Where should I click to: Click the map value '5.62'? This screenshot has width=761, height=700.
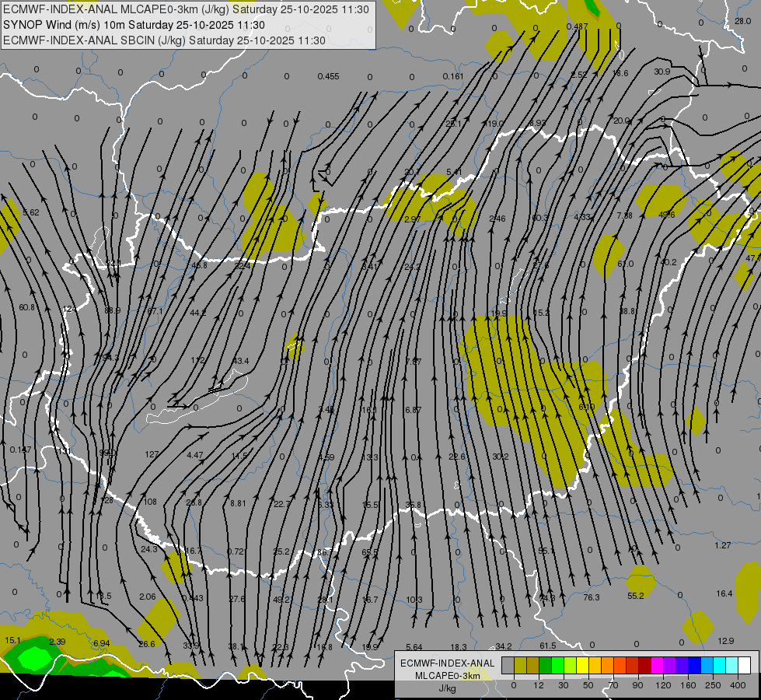click(x=31, y=212)
